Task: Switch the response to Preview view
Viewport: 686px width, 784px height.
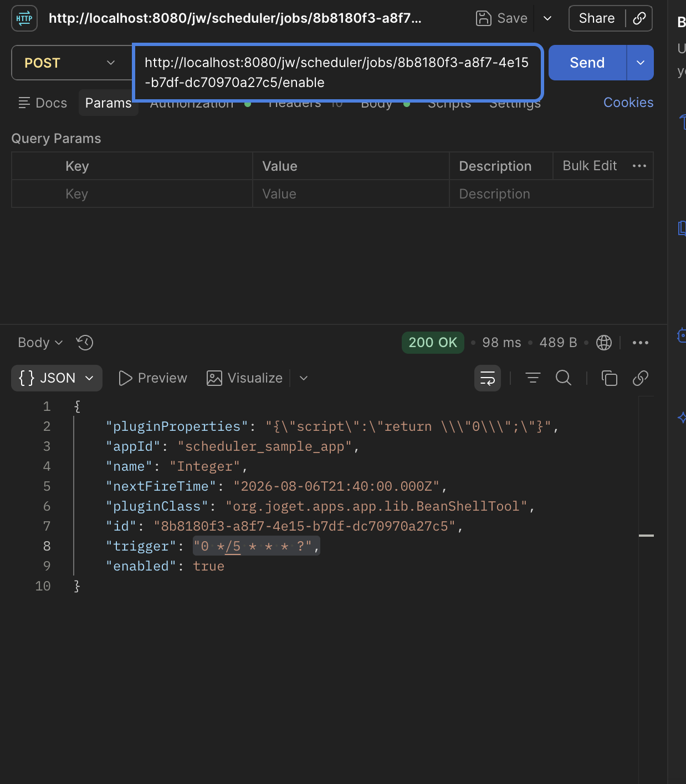Action: 153,378
